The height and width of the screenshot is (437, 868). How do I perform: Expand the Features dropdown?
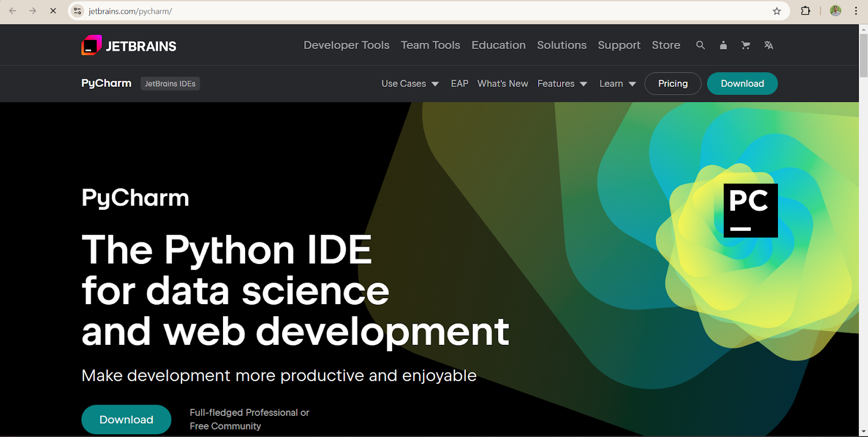pos(563,83)
